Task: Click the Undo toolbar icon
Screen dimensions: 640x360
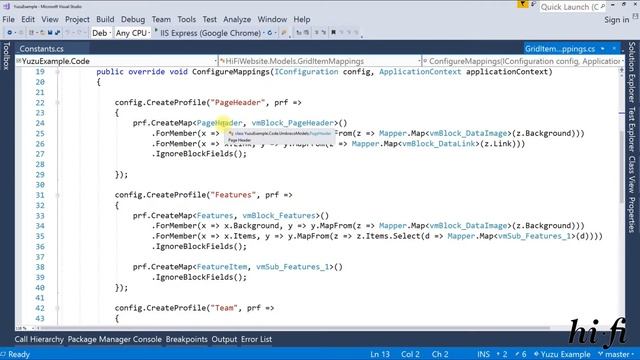Action: (x=68, y=33)
